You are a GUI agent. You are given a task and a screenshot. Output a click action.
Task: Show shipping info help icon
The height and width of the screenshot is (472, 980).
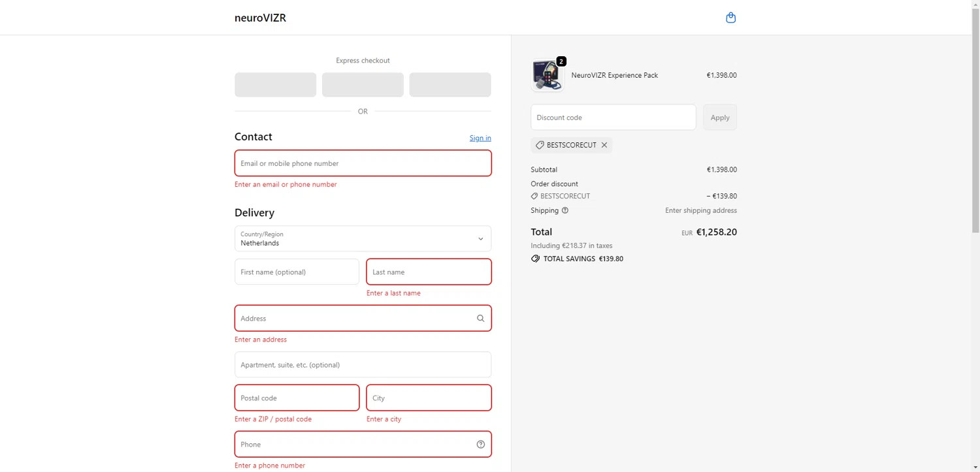[565, 210]
